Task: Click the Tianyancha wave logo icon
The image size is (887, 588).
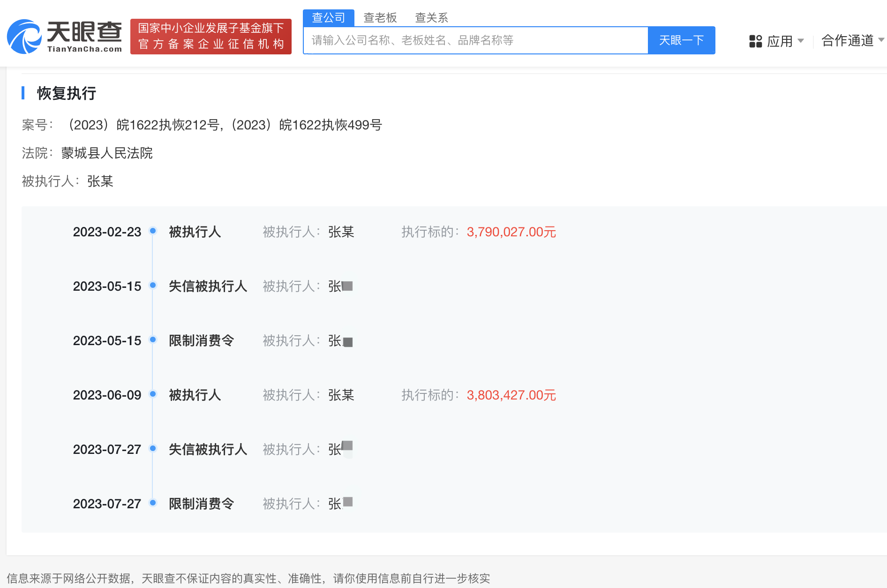Action: coord(23,37)
